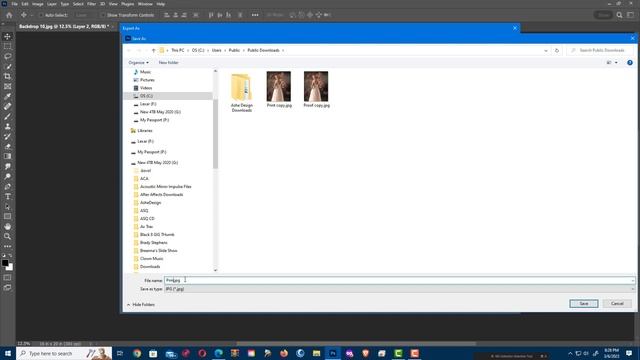640x360 pixels.
Task: Open the File name history dropdown arrow
Action: 633,280
